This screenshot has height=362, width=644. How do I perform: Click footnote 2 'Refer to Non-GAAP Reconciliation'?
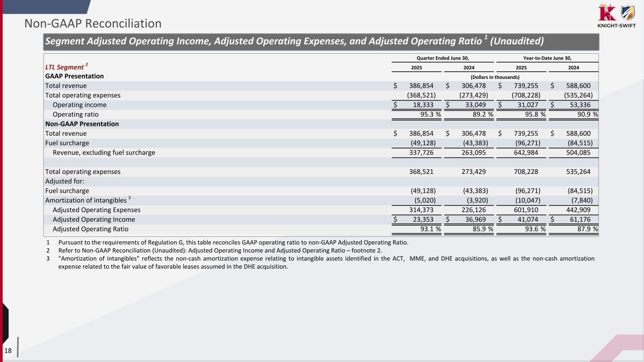coord(220,251)
